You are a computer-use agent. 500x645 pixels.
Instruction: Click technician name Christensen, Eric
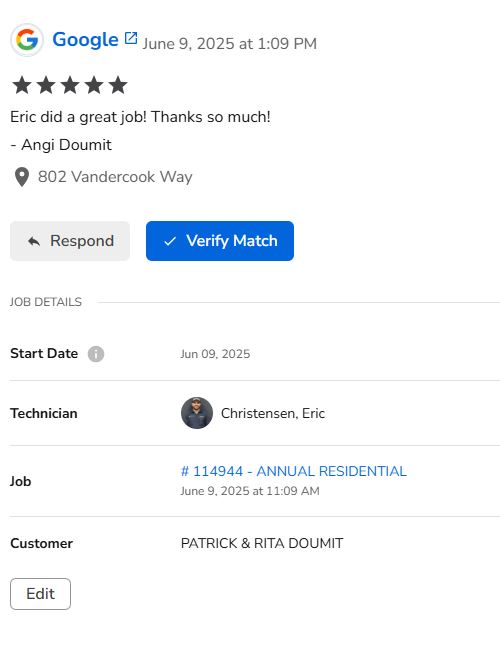coord(273,413)
